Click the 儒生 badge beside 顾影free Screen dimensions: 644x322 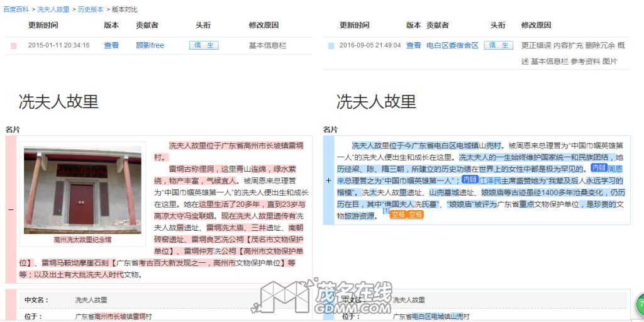point(204,45)
